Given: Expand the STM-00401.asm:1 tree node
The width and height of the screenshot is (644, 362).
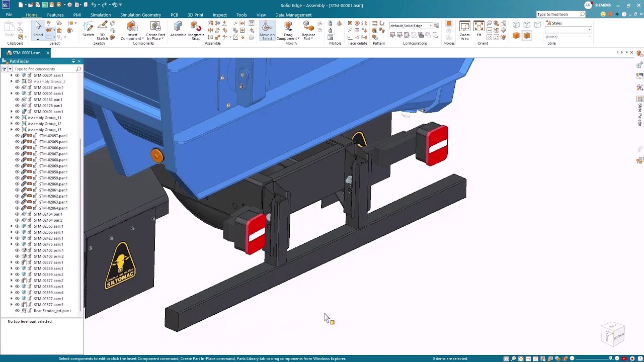Looking at the screenshot, I should point(12,112).
